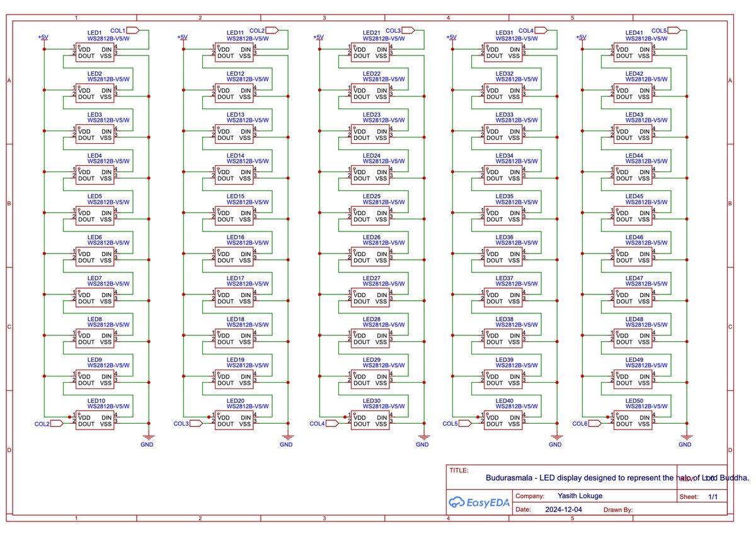756x536 pixels.
Task: Select the LED1 component symbol
Action: [x=95, y=52]
